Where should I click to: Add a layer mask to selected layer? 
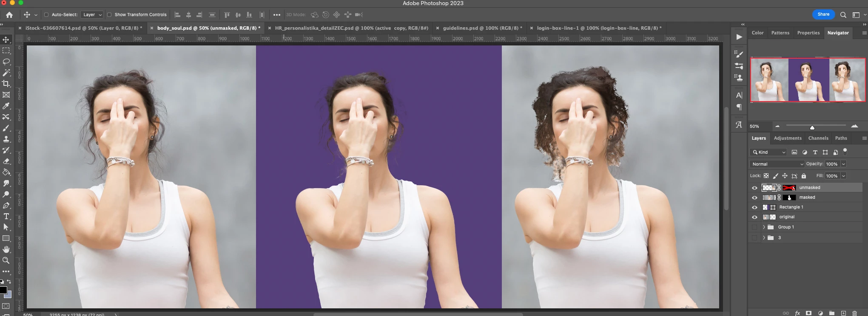tap(808, 313)
